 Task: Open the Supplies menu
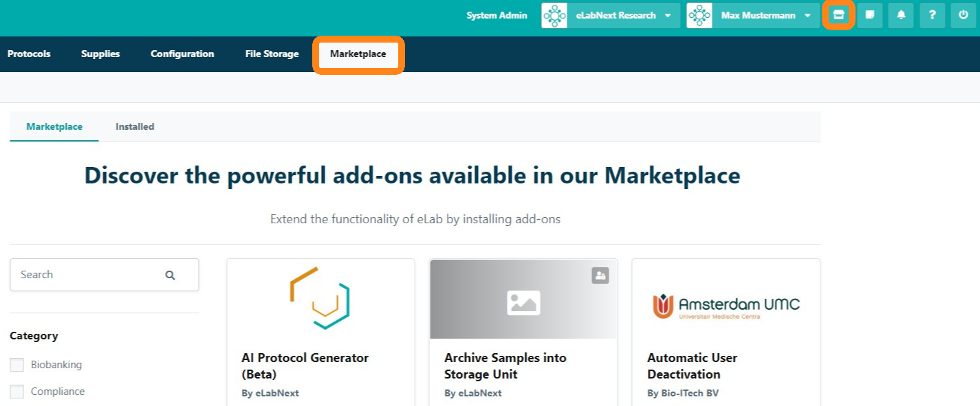pos(100,54)
